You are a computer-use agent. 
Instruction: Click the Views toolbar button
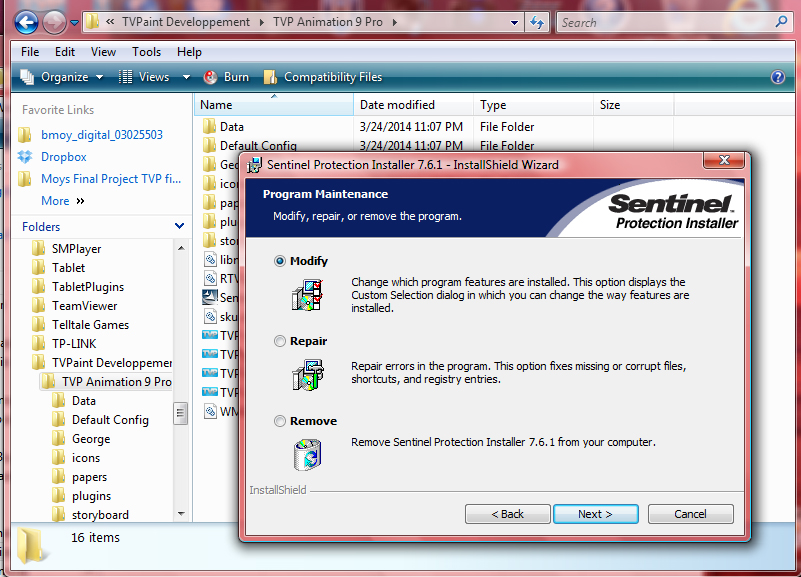pos(144,77)
